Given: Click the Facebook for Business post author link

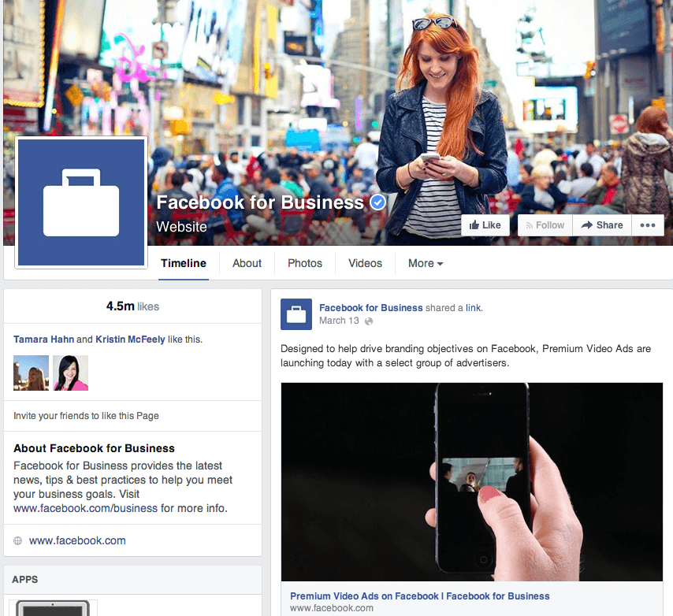Looking at the screenshot, I should (x=371, y=307).
